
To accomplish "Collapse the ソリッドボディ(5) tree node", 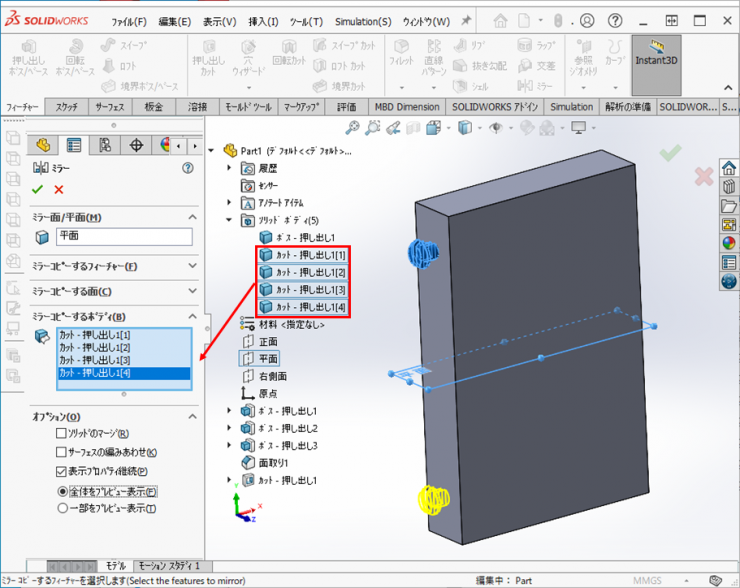I will coord(230,219).
